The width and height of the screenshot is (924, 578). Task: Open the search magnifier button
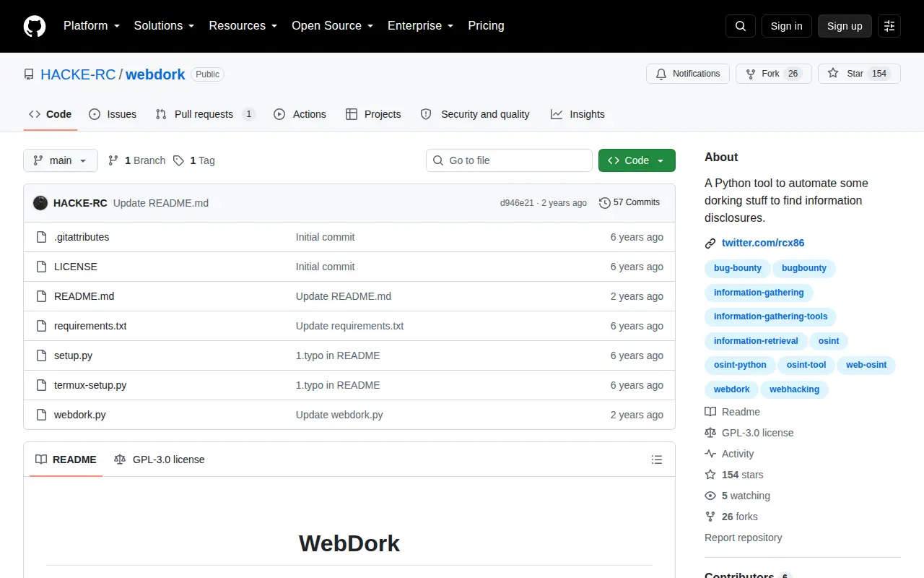tap(741, 26)
